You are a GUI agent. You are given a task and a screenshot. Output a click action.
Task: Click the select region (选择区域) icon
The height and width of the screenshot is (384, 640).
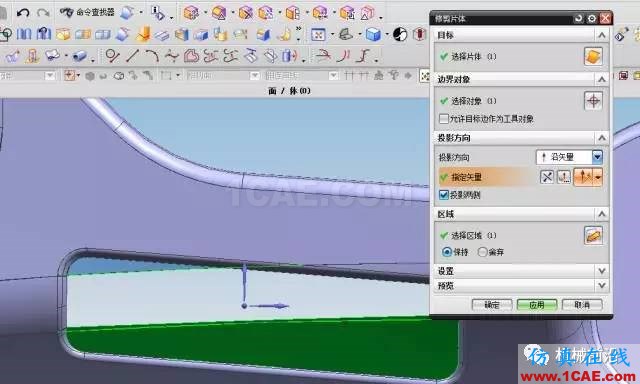(x=593, y=235)
